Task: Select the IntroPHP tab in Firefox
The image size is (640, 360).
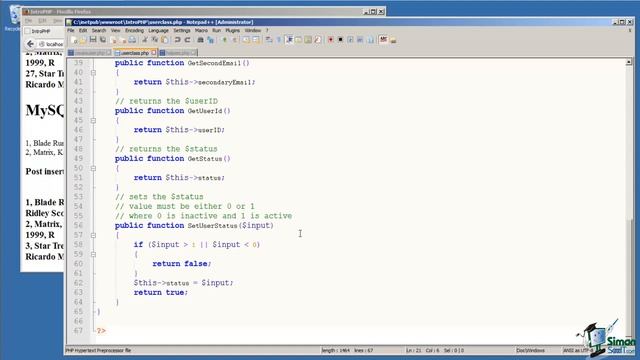Action: coord(41,31)
